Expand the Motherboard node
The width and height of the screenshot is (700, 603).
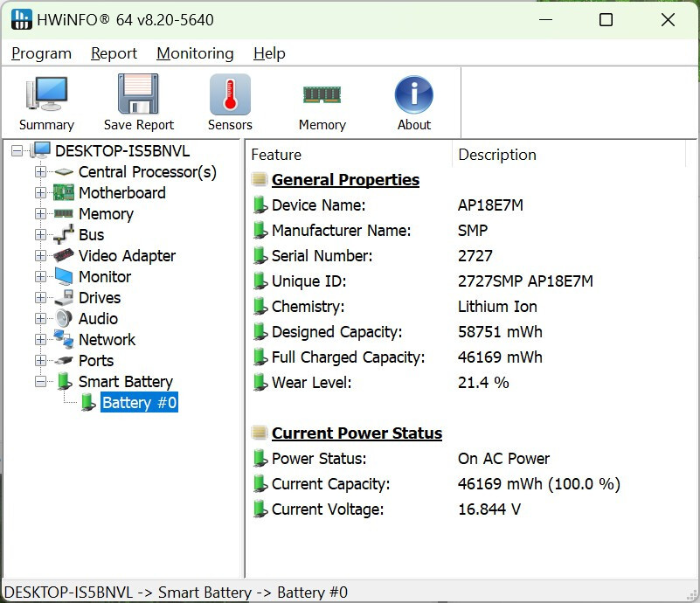[40, 193]
